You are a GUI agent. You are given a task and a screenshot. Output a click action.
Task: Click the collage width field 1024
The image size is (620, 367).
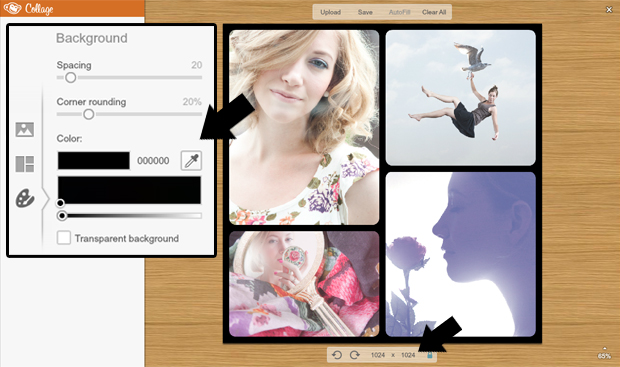click(x=378, y=355)
